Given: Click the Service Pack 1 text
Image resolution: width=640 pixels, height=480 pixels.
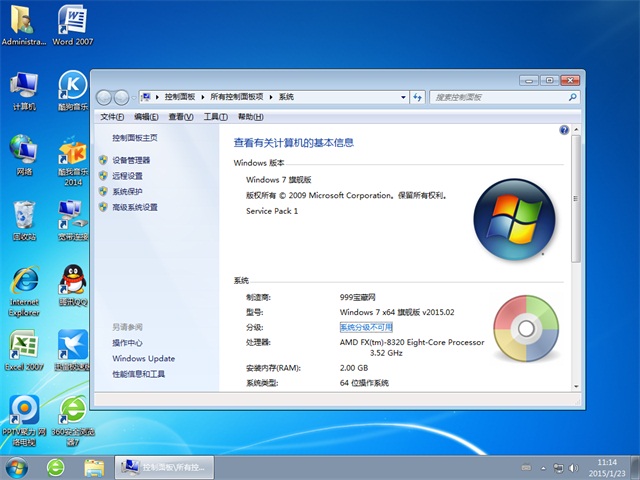Looking at the screenshot, I should (272, 211).
